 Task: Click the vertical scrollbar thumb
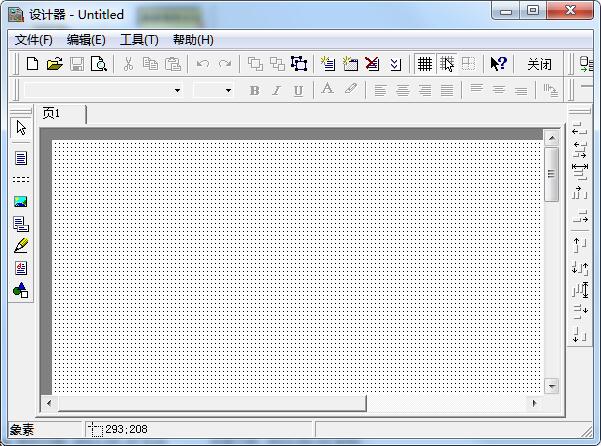[x=552, y=174]
